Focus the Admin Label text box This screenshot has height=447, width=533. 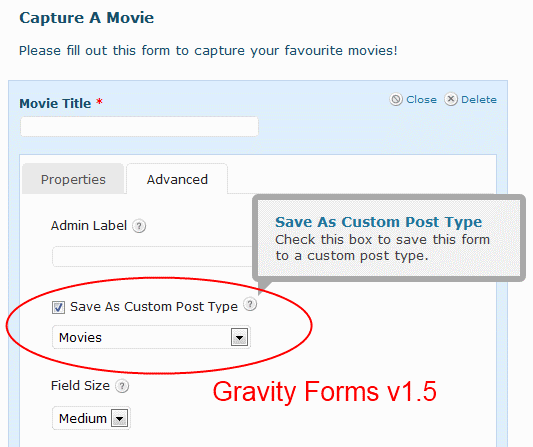(x=153, y=257)
